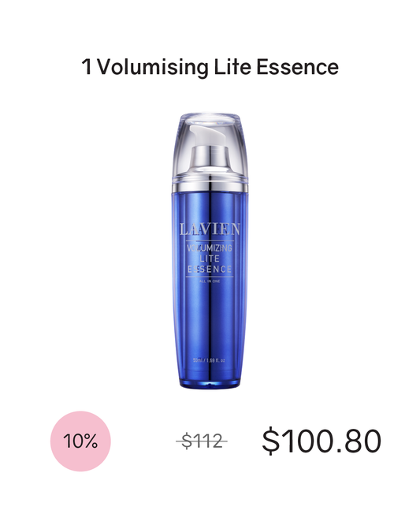
Task: Click the ALL IN ONE label text
Action: click(210, 281)
